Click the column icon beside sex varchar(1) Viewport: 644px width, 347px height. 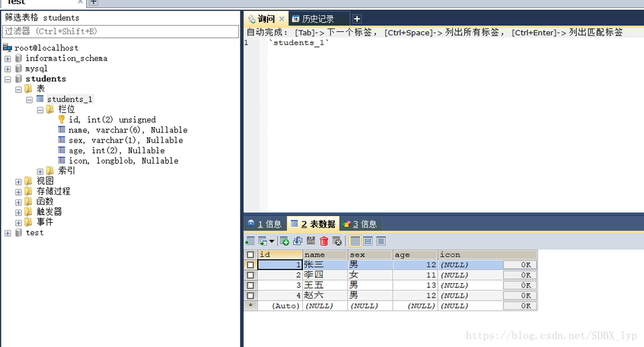[x=62, y=140]
